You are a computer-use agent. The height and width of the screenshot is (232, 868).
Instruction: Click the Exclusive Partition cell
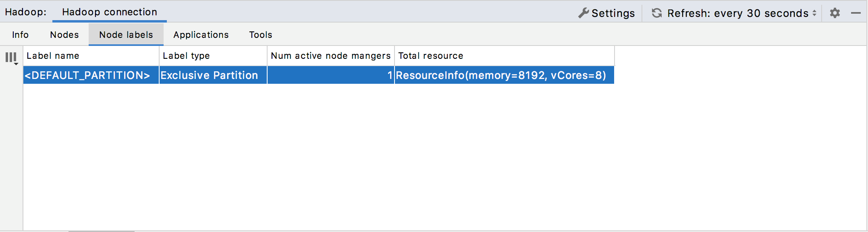tap(210, 75)
